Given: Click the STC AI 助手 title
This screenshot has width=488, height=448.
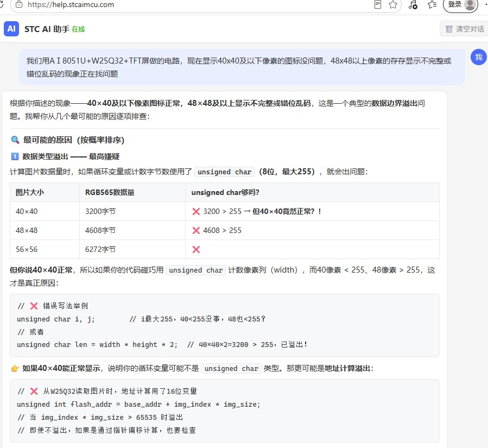Looking at the screenshot, I should (47, 29).
